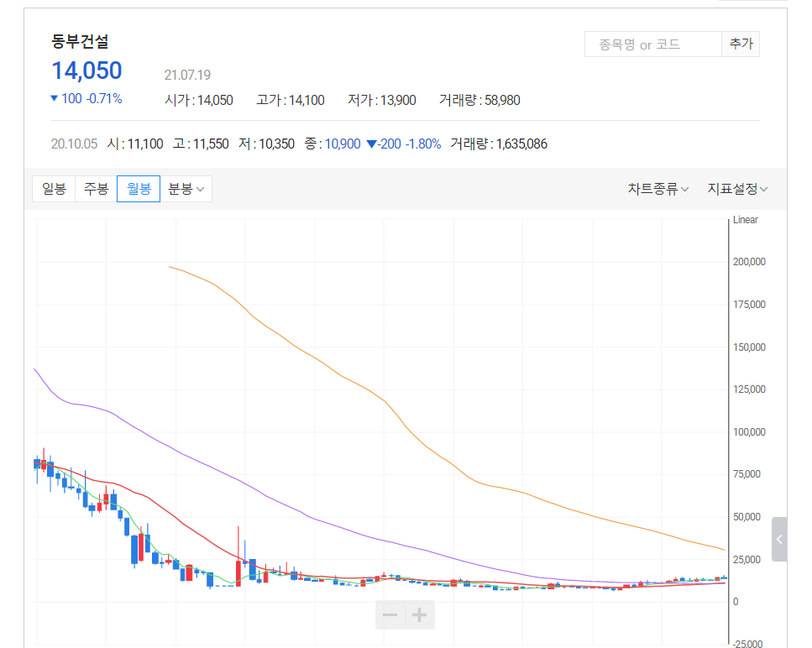This screenshot has height=648, width=812.
Task: Click the 200,000 axis label
Action: tap(749, 262)
